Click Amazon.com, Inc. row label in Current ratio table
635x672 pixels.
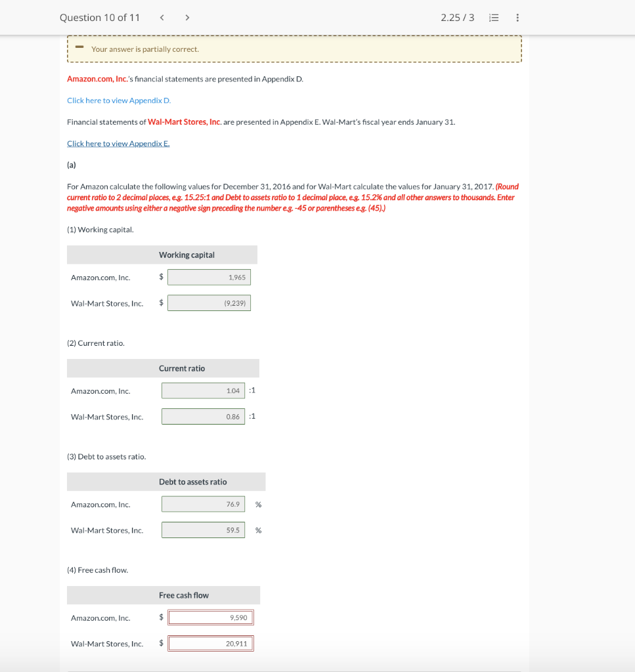[x=100, y=391]
